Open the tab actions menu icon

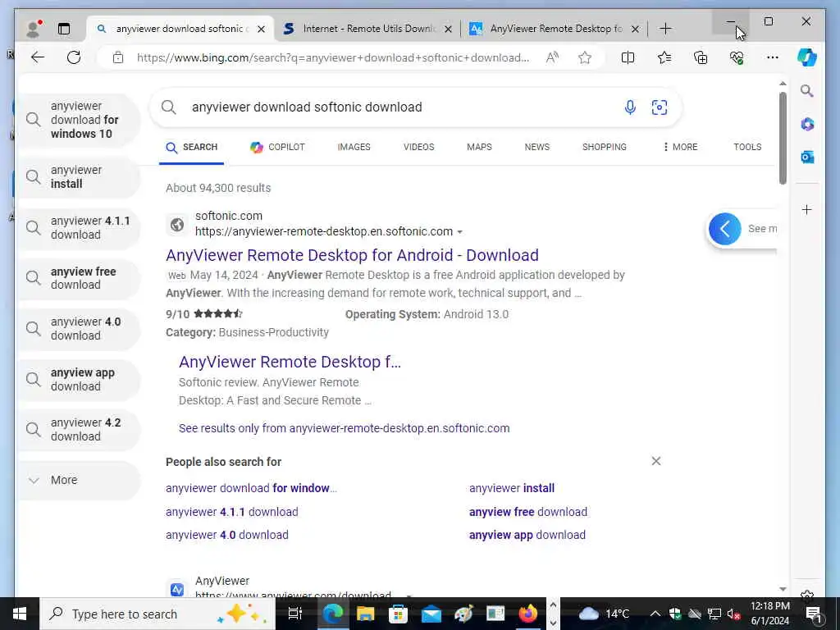pos(64,29)
